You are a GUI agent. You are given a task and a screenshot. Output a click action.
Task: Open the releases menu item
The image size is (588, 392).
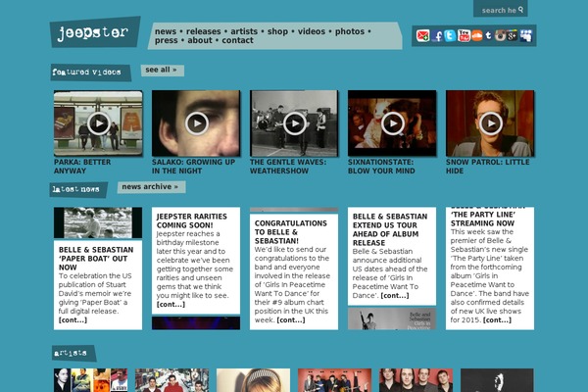pyautogui.click(x=204, y=31)
